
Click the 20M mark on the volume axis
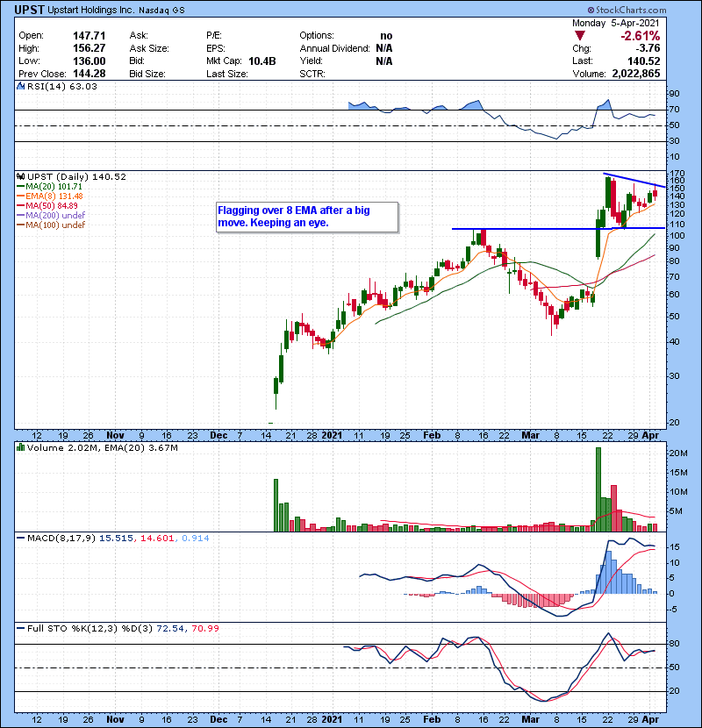[x=678, y=453]
